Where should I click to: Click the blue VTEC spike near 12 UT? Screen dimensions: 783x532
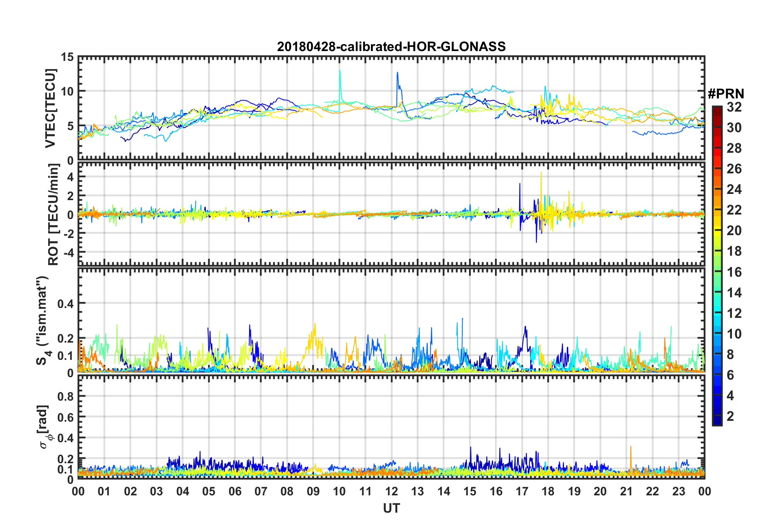tap(398, 86)
